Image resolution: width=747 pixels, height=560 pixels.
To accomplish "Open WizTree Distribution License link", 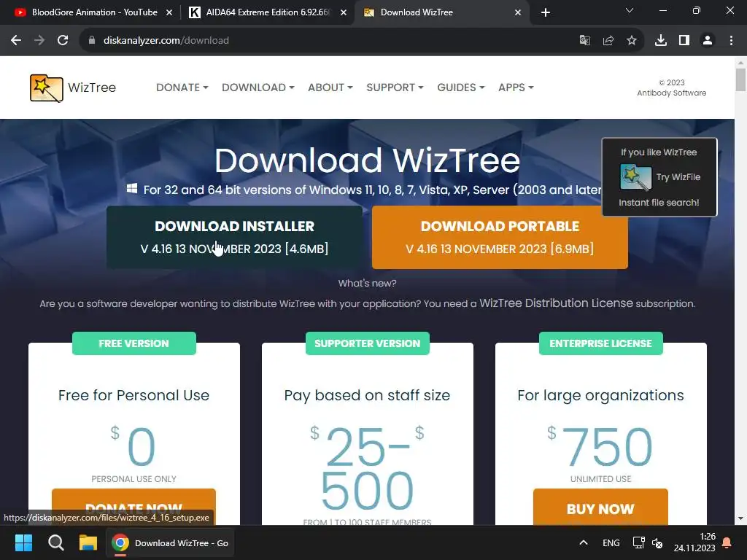I will [556, 303].
